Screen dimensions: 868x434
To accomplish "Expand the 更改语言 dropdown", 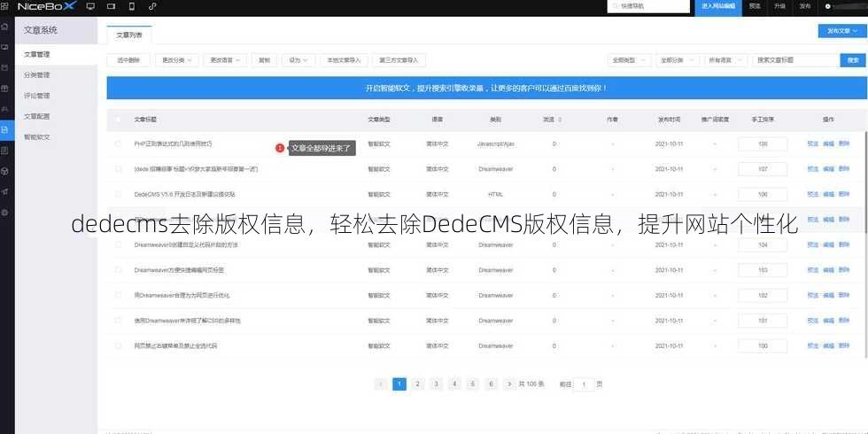I will coord(225,60).
